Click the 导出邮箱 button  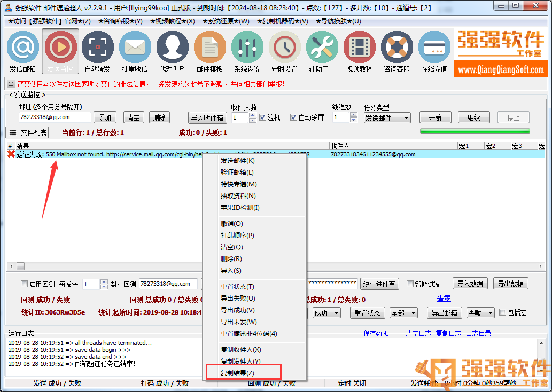(x=444, y=313)
